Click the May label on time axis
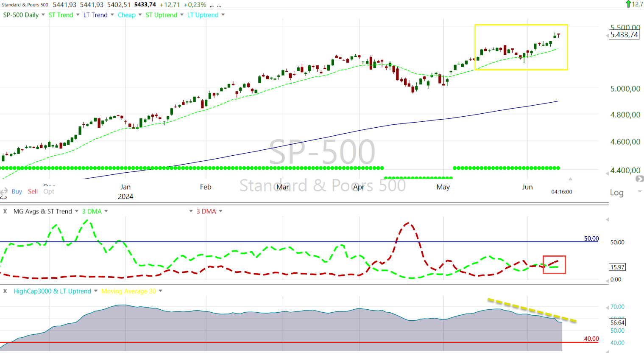Image resolution: width=644 pixels, height=353 pixels. pos(443,187)
